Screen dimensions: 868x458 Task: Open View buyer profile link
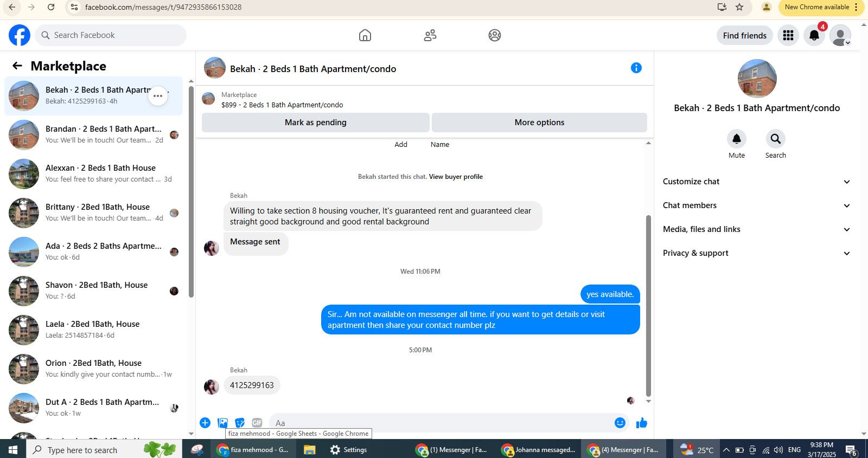point(456,177)
